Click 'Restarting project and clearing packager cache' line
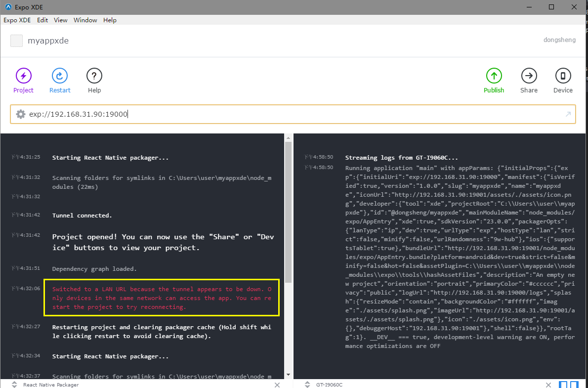588x388 pixels. point(162,332)
